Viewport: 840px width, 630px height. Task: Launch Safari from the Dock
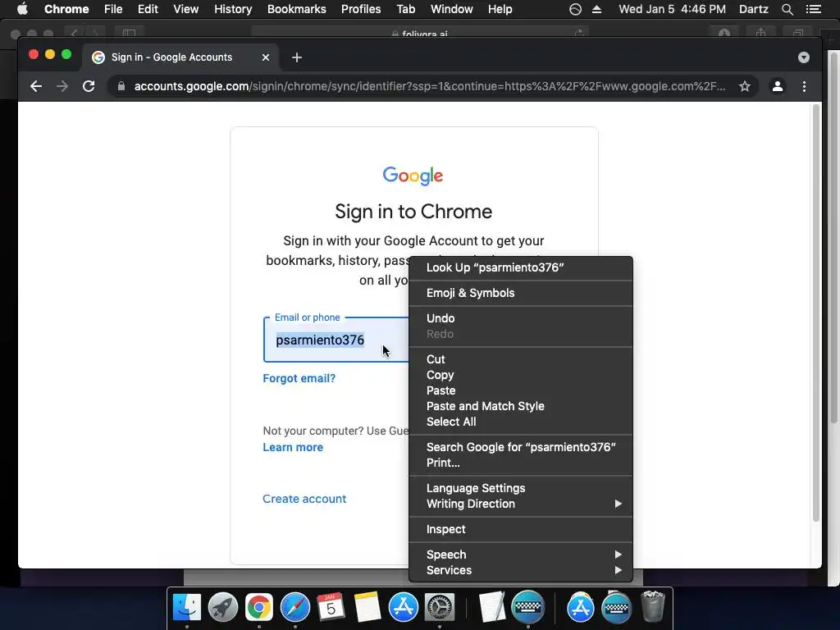click(295, 608)
